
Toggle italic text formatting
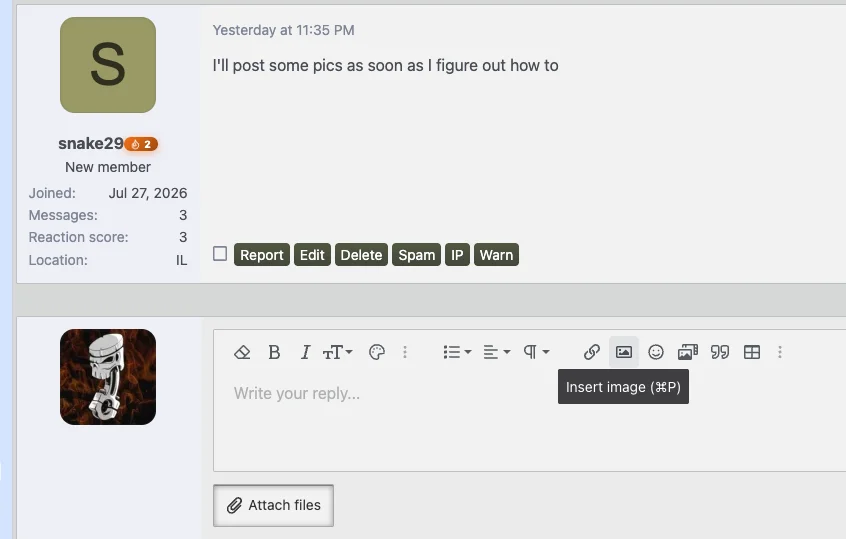click(305, 352)
